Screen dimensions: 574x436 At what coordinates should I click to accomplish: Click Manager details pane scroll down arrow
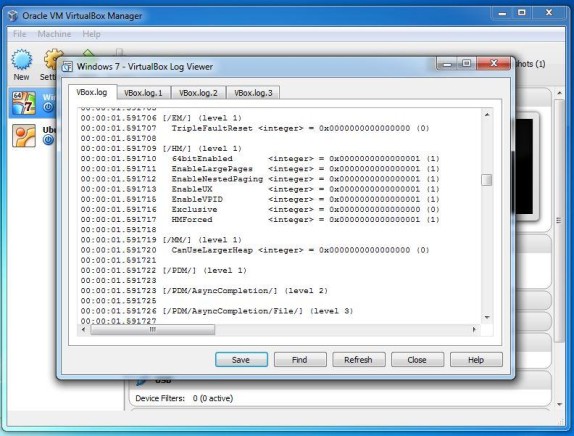pos(559,405)
